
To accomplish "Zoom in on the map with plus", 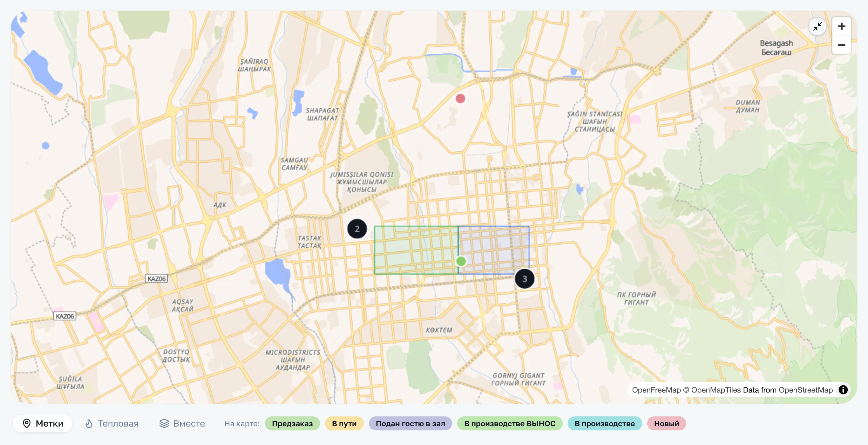I will click(841, 26).
